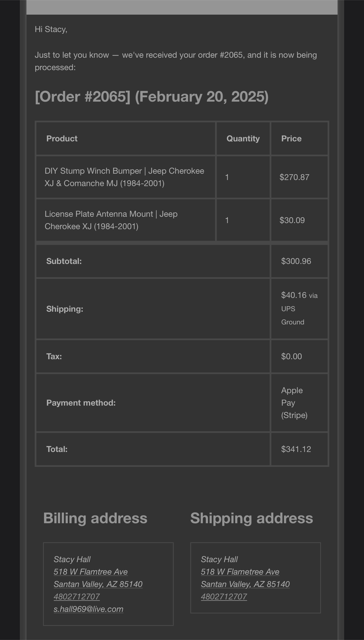Click the $30.09 price cell
This screenshot has width=364, height=640.
[x=292, y=220]
